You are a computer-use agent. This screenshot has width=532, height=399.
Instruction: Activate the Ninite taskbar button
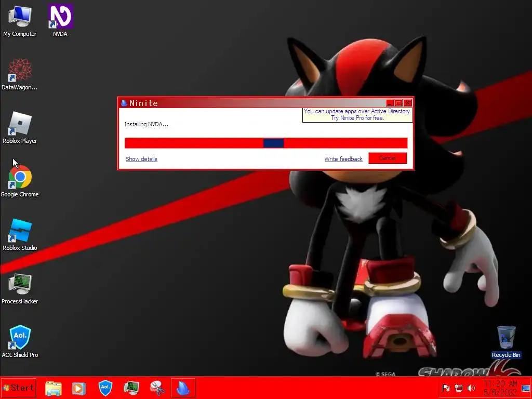[183, 388]
